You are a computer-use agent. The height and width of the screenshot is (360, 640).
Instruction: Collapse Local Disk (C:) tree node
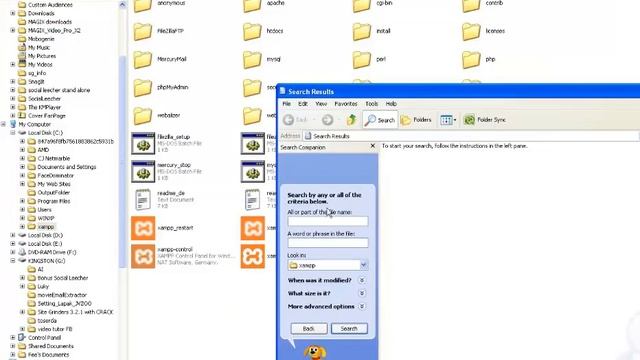[13, 133]
